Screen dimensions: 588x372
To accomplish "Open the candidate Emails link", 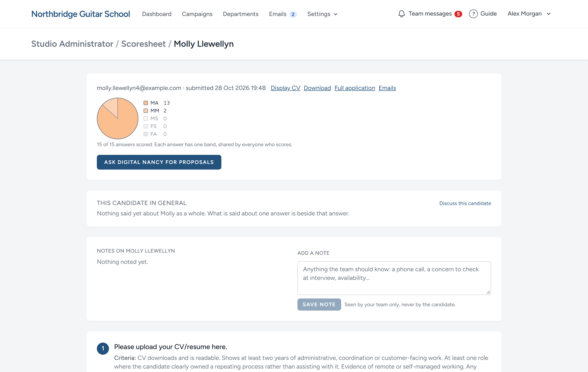I will pyautogui.click(x=387, y=88).
